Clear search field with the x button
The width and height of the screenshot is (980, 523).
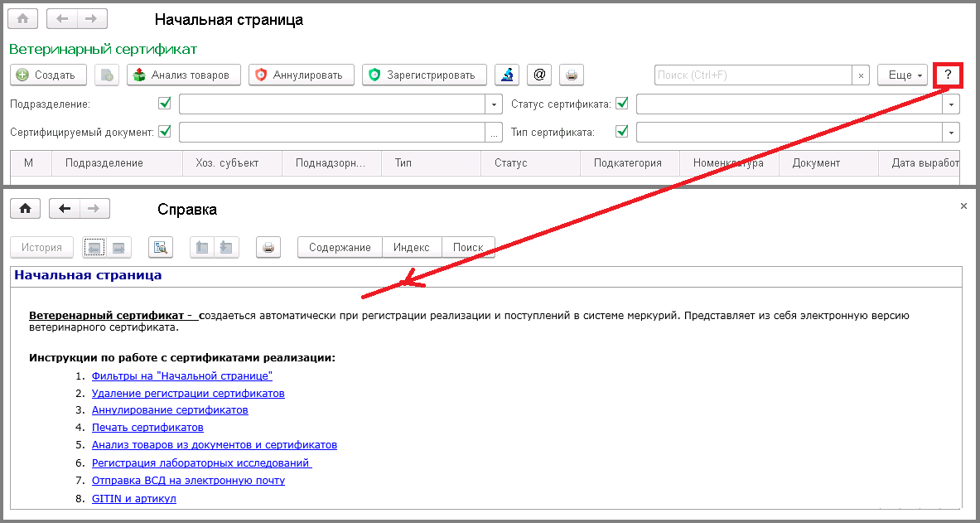click(x=861, y=75)
